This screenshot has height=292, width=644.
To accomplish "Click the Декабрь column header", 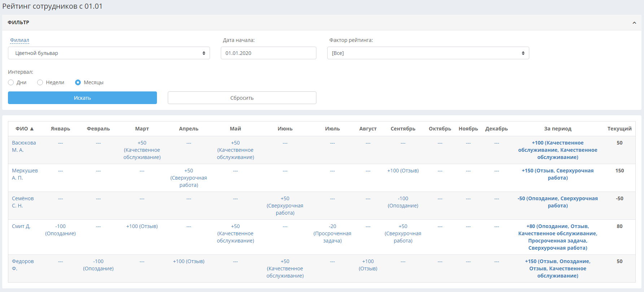I will (x=497, y=129).
